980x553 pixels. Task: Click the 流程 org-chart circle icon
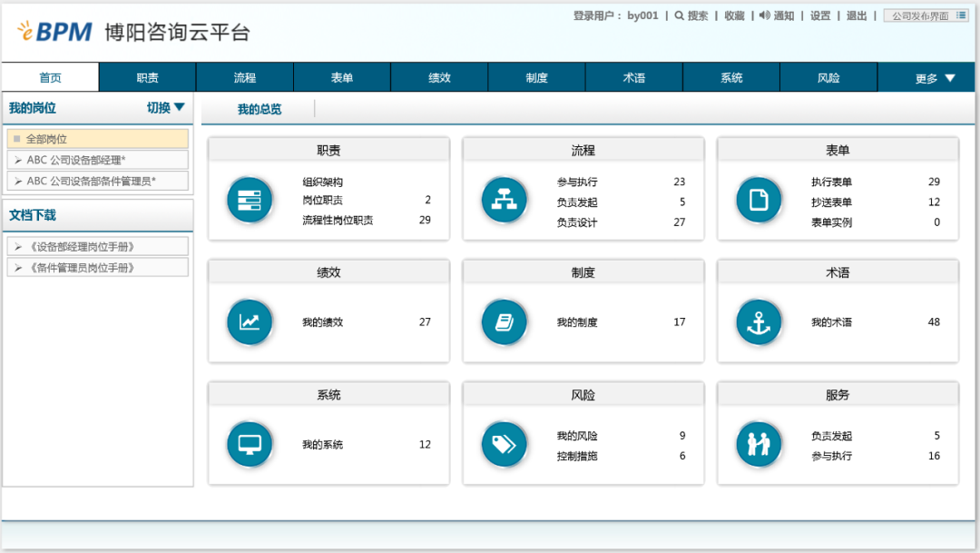click(504, 201)
